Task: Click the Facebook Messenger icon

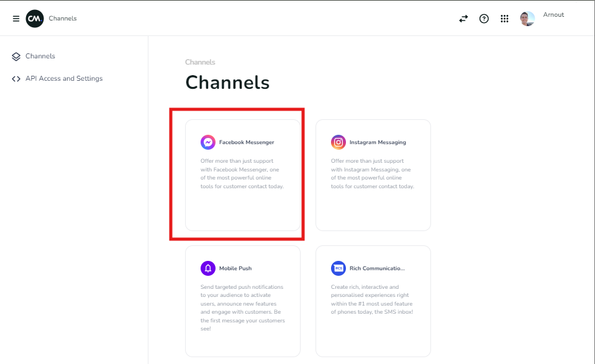Action: (208, 142)
